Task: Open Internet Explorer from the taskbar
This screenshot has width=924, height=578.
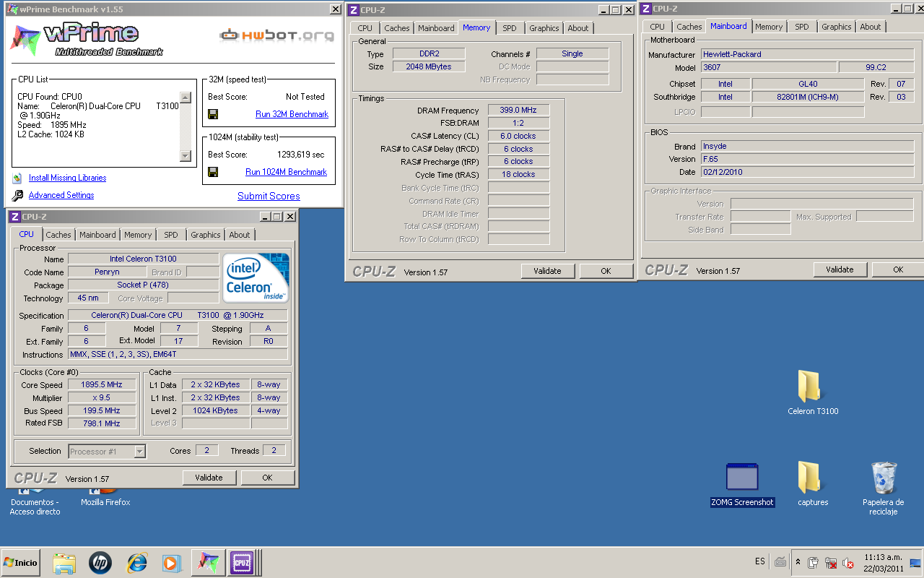Action: tap(136, 562)
